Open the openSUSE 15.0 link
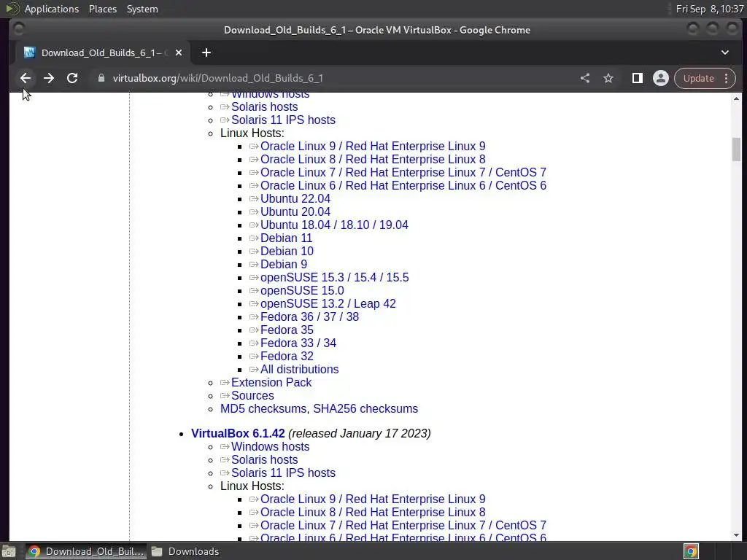Image resolution: width=747 pixels, height=560 pixels. 302,290
